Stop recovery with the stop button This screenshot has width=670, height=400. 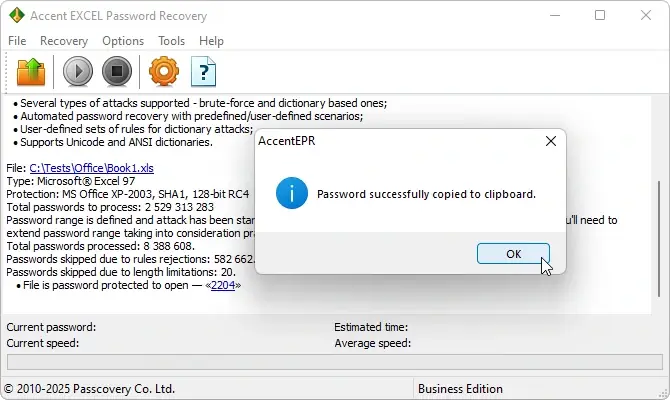pos(117,71)
